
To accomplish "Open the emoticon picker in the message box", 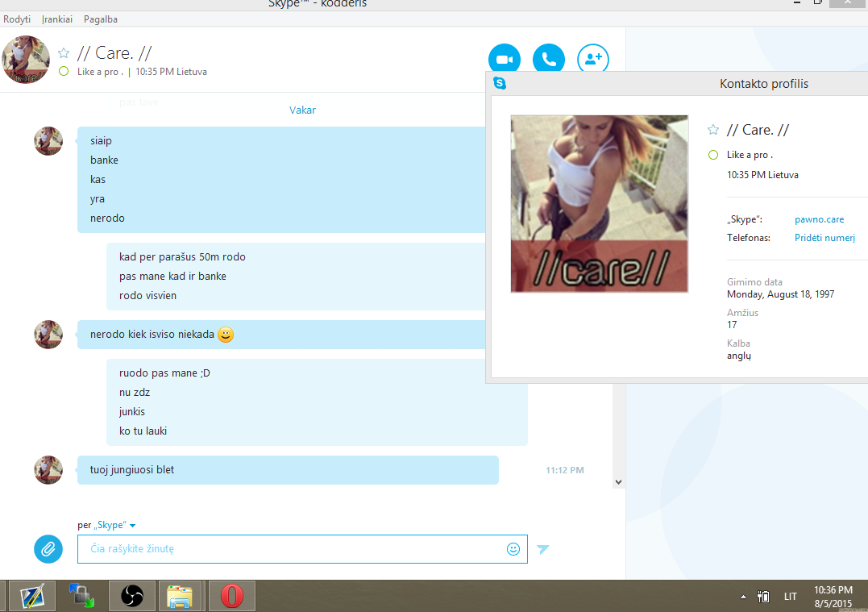I will tap(513, 549).
